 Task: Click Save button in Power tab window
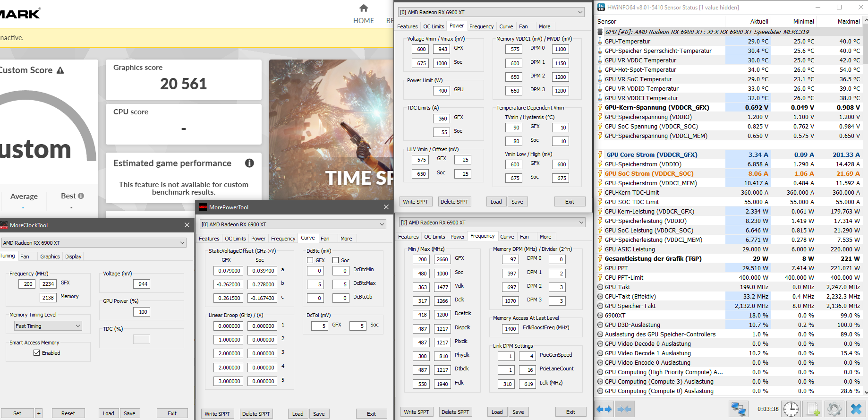click(x=517, y=202)
